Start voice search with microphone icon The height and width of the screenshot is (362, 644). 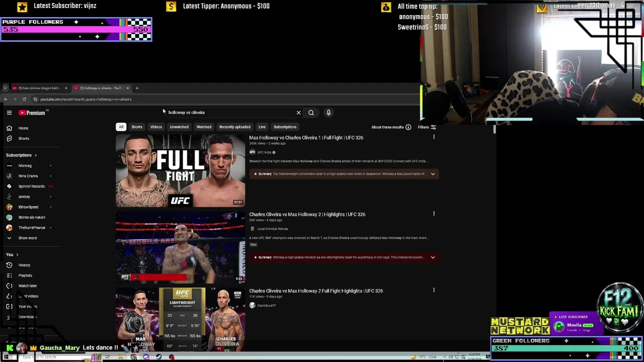tap(329, 113)
